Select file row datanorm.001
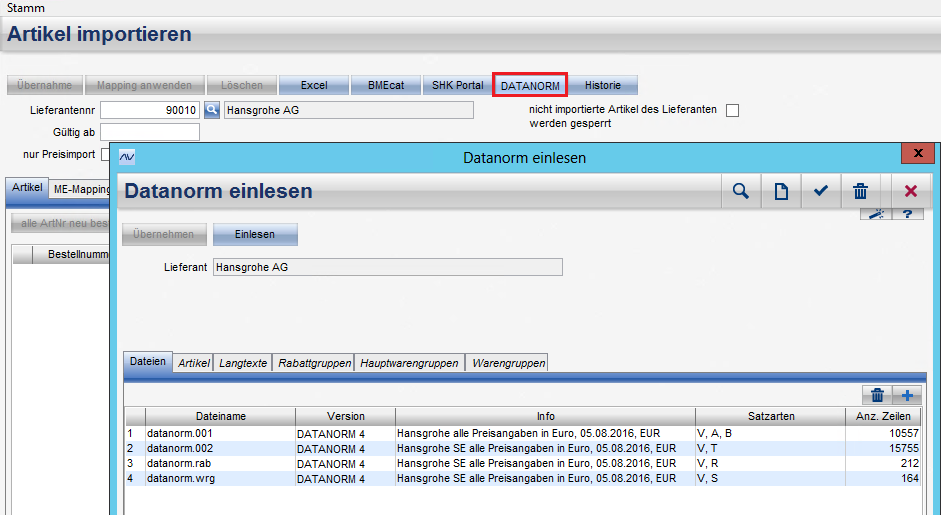Image resolution: width=941 pixels, height=515 pixels. 522,433
